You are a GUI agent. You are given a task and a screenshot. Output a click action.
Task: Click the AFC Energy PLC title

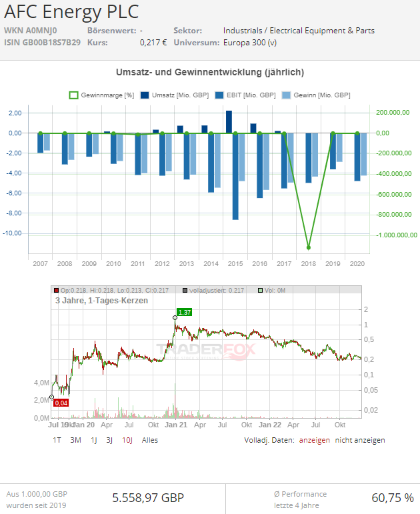click(71, 11)
